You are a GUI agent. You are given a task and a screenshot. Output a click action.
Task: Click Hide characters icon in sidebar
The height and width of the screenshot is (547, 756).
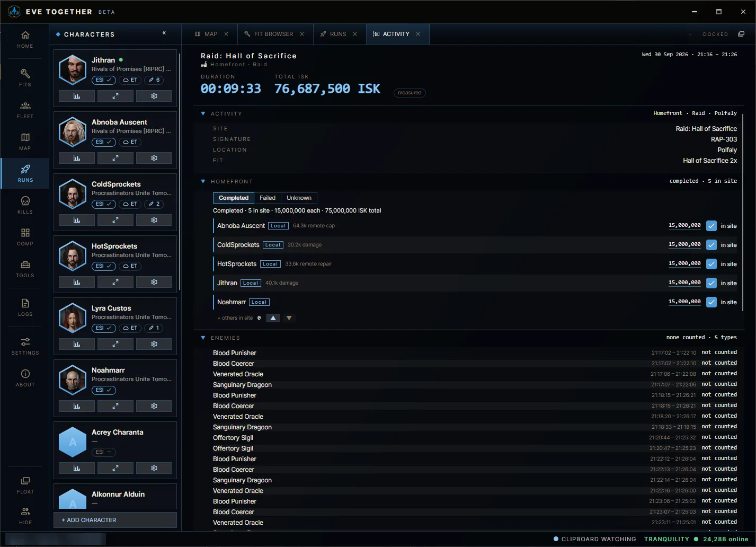click(x=25, y=516)
